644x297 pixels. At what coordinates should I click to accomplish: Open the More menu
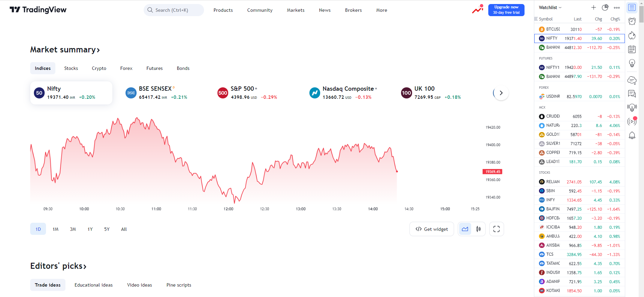(382, 10)
